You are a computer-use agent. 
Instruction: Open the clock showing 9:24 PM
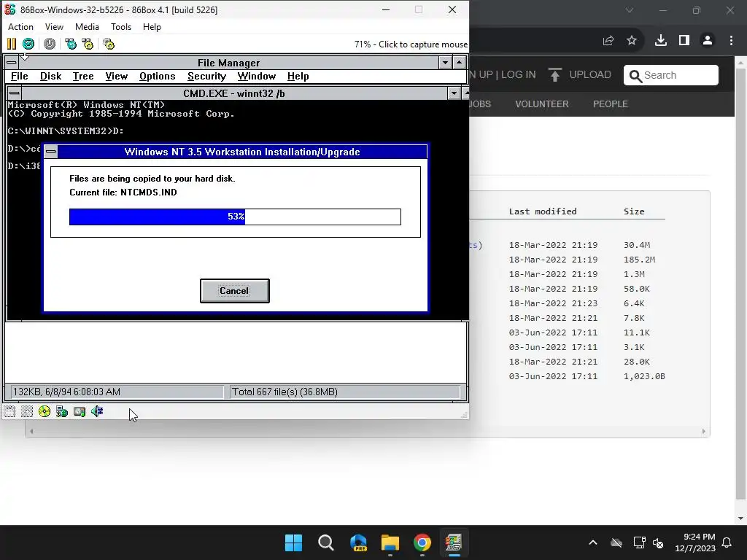click(x=695, y=542)
